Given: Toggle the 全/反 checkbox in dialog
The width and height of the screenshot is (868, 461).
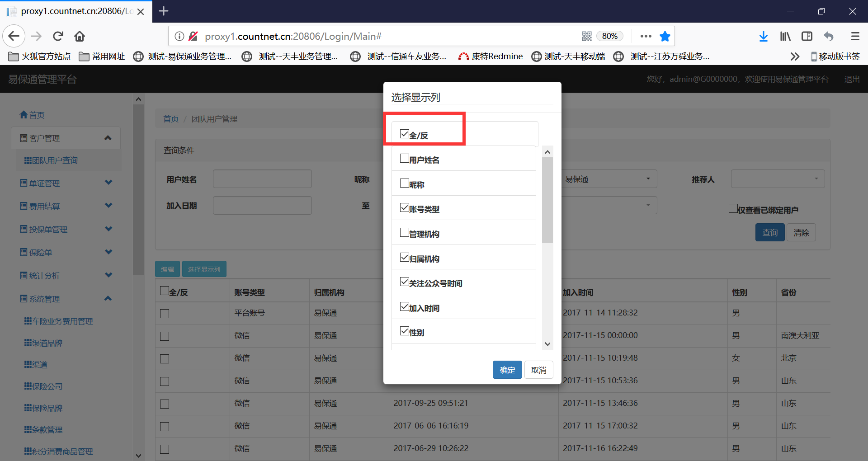Looking at the screenshot, I should click(405, 134).
